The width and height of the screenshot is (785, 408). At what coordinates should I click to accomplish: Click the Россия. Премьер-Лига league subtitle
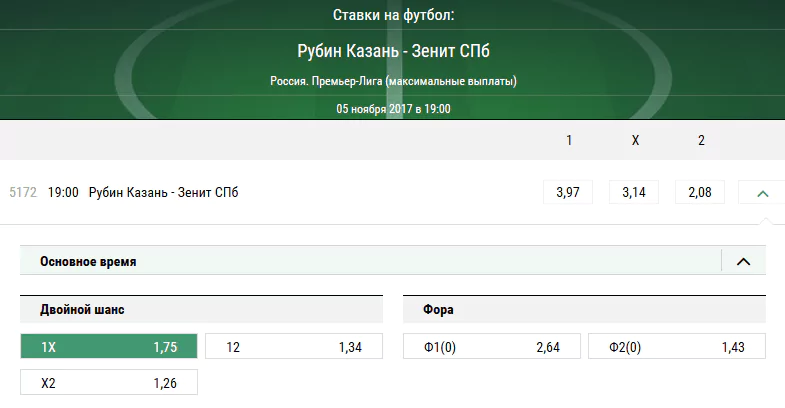click(x=393, y=81)
